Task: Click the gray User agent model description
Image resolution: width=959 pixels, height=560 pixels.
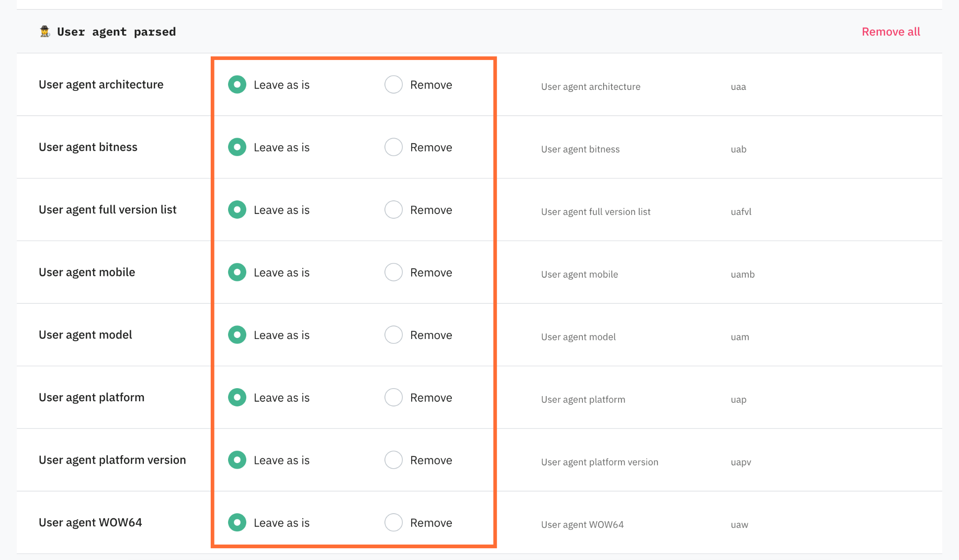Action: point(578,337)
